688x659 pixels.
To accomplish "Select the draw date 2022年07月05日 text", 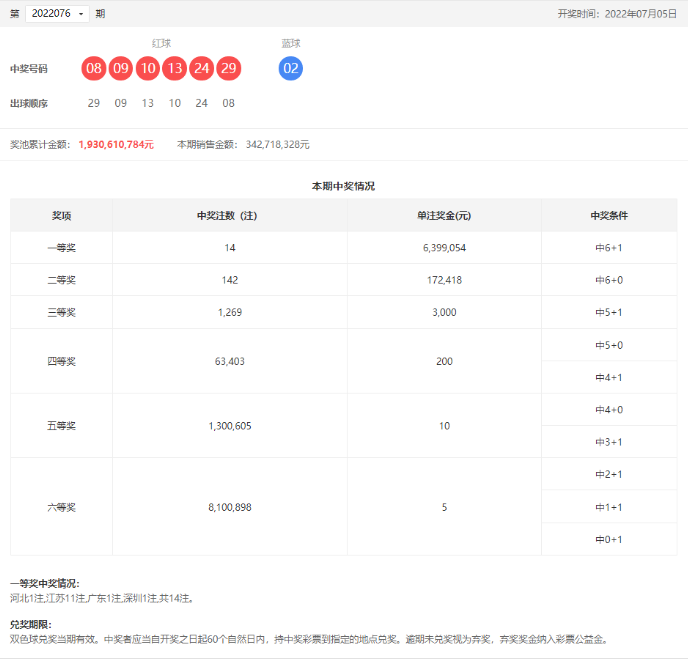I will (641, 14).
